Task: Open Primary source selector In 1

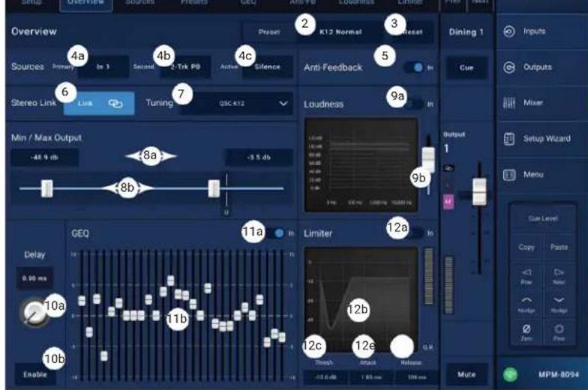Action: point(103,67)
